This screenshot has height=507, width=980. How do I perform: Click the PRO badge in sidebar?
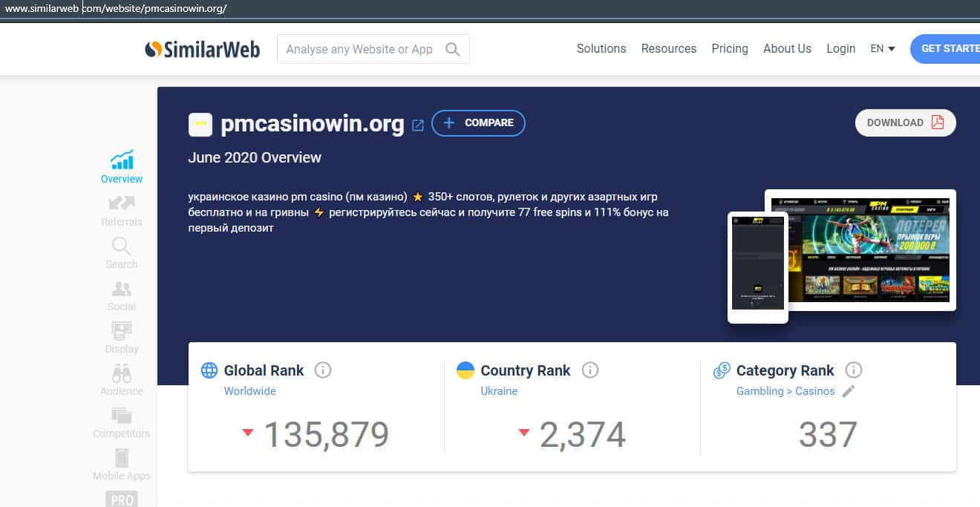tap(122, 499)
